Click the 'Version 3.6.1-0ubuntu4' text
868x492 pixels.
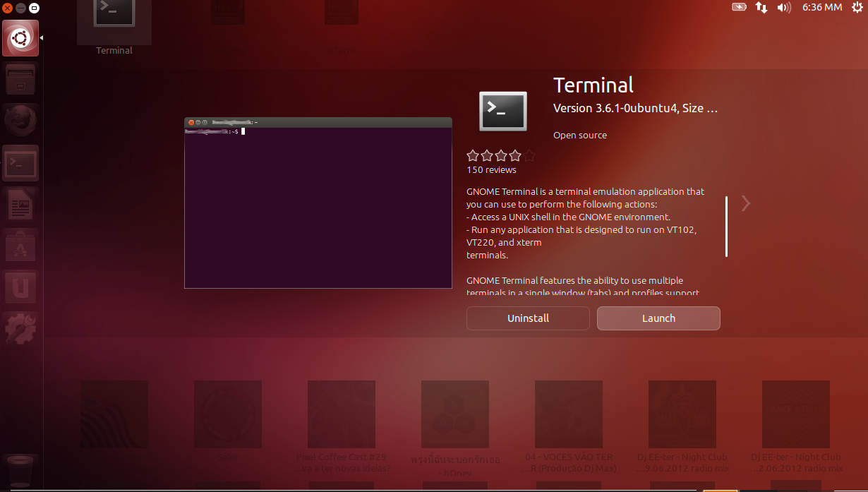click(615, 108)
